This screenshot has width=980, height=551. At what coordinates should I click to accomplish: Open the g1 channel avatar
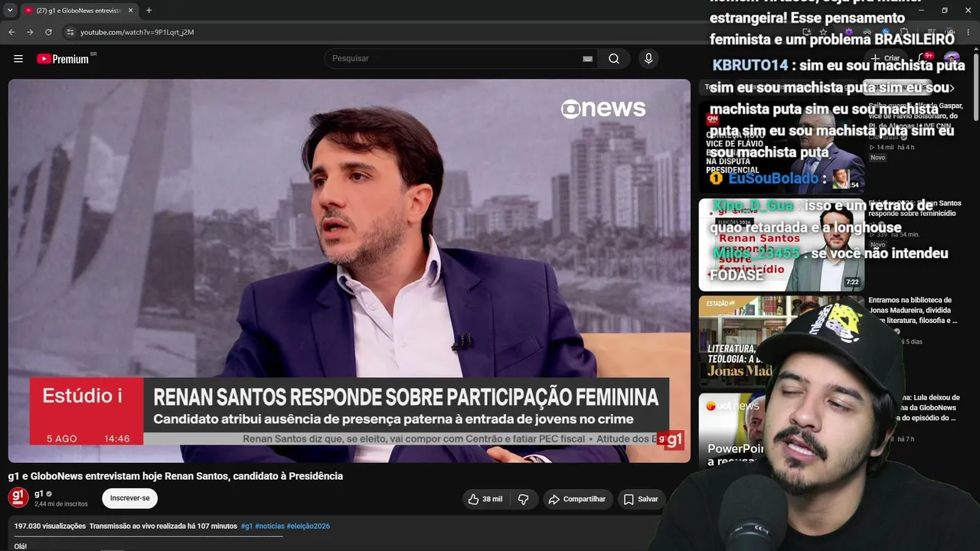tap(18, 497)
